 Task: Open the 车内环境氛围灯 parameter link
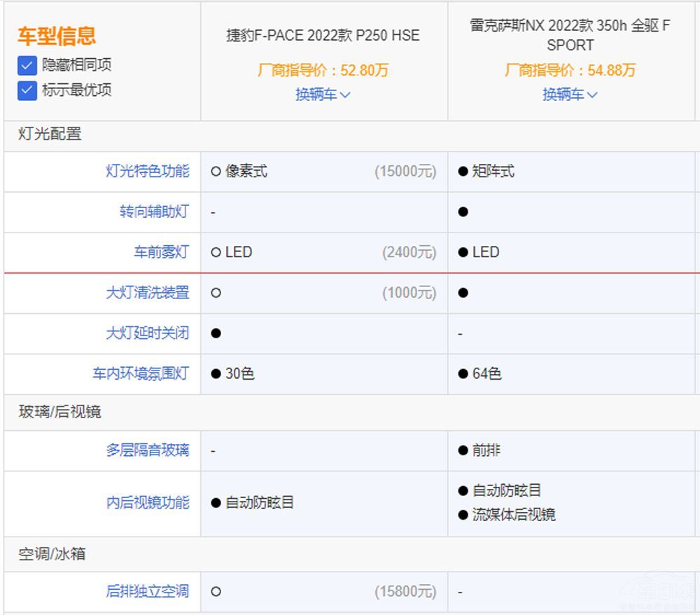point(141,374)
